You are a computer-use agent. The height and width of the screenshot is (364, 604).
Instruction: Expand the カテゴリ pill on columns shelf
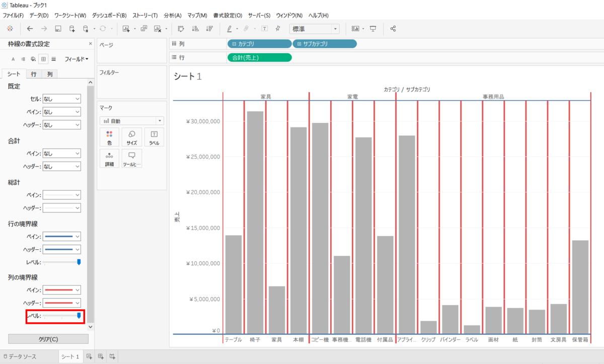pyautogui.click(x=234, y=44)
